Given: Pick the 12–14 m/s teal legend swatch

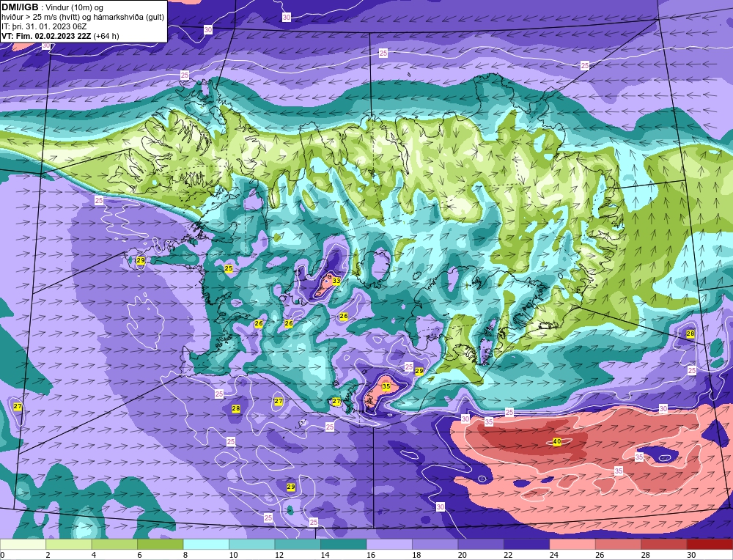Looking at the screenshot, I should (298, 544).
